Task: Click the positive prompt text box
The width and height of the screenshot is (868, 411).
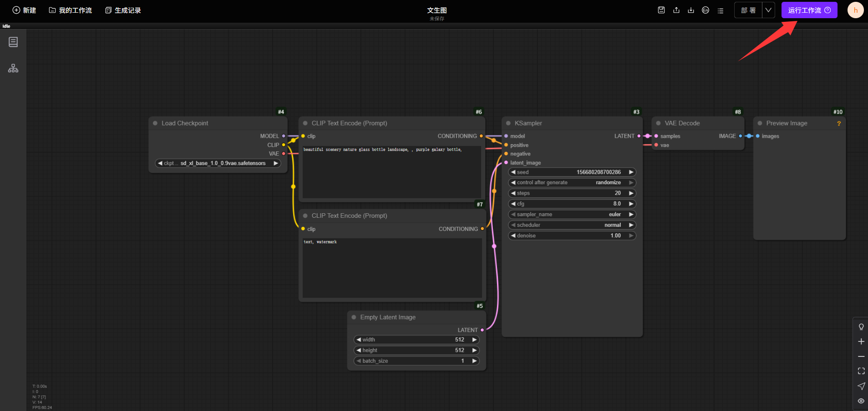Action: point(391,173)
